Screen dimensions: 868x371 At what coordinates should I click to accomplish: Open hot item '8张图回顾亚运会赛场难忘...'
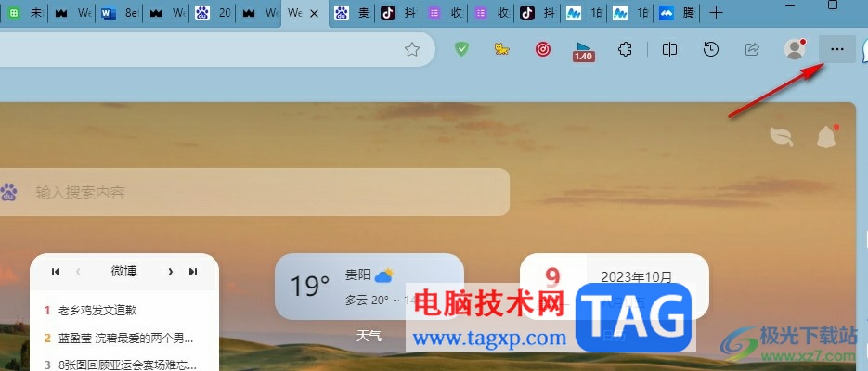[128, 365]
